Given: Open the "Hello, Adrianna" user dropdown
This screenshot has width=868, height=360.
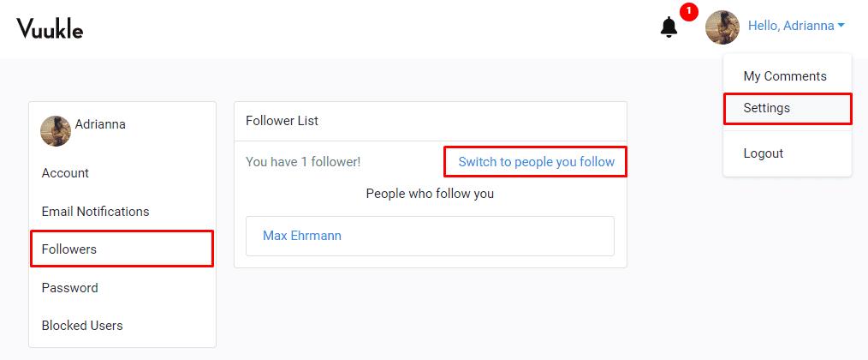Looking at the screenshot, I should tap(791, 26).
